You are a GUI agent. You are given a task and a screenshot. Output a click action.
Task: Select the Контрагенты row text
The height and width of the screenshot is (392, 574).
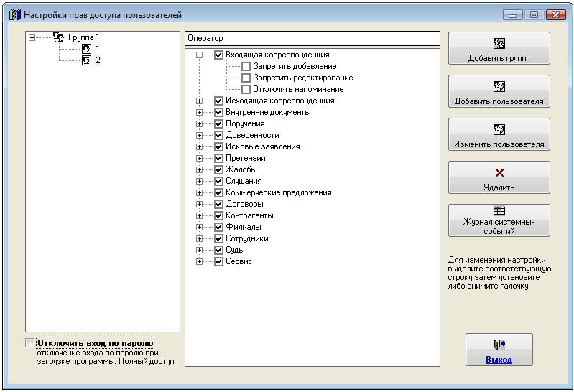pyautogui.click(x=250, y=215)
